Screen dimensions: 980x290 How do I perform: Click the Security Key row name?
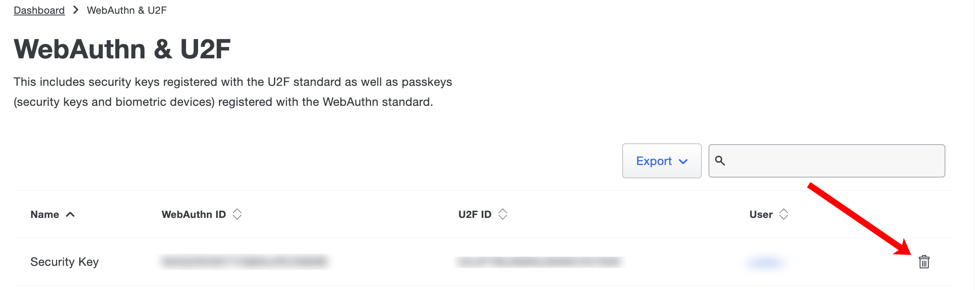click(64, 262)
